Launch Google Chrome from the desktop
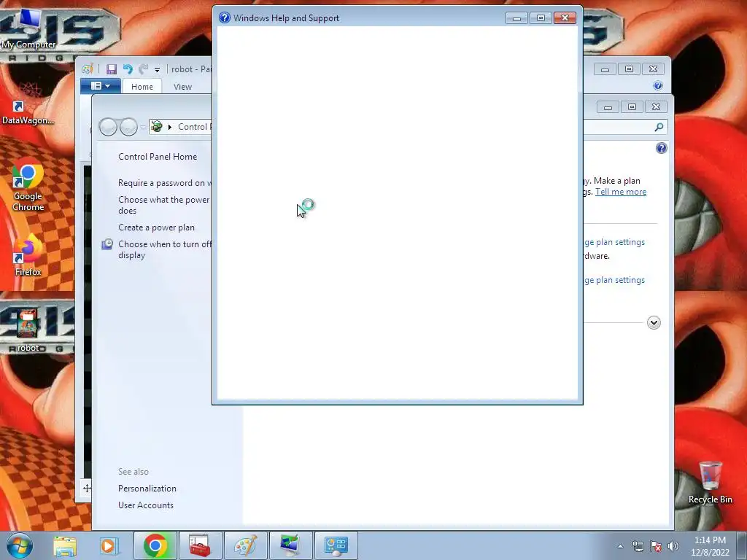The width and height of the screenshot is (747, 560). tap(28, 186)
